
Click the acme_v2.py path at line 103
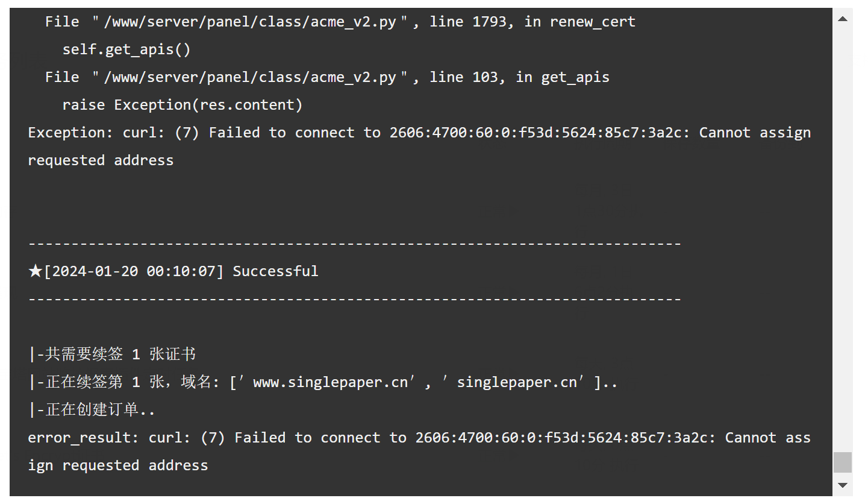point(250,78)
